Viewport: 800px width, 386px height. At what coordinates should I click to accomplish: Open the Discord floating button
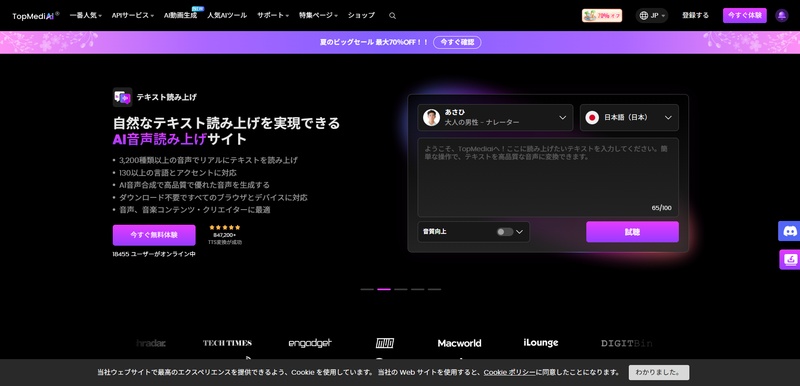[x=789, y=231]
